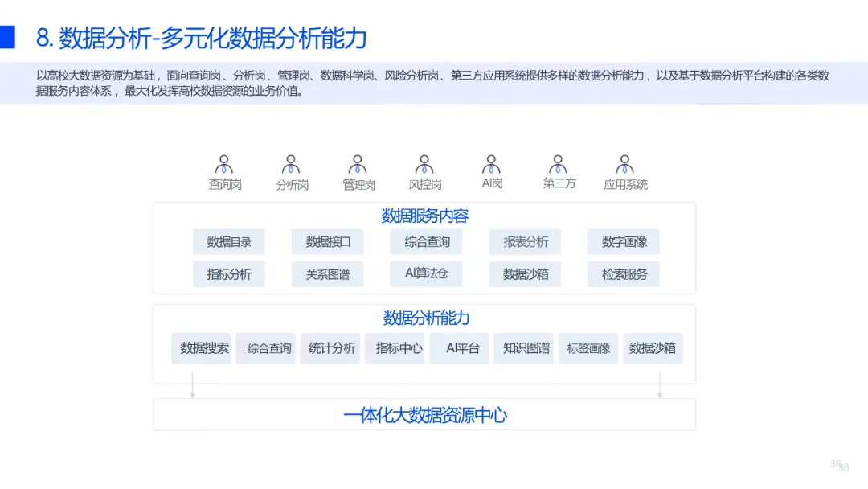
Task: Click the 标签画像 capability box
Action: point(588,348)
